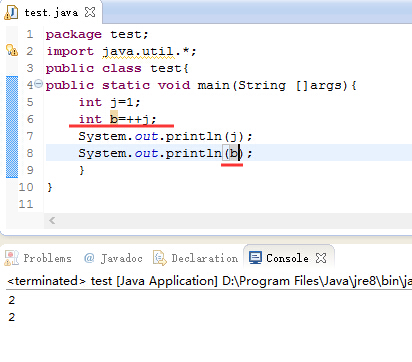Click line number 10 in the gutter
The height and width of the screenshot is (362, 412).
(26, 187)
